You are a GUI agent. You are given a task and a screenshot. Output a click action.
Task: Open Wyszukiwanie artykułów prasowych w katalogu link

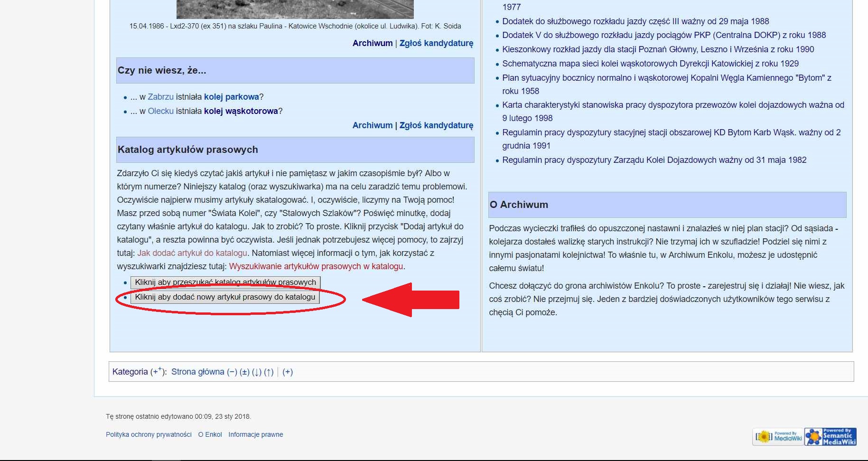click(x=316, y=266)
